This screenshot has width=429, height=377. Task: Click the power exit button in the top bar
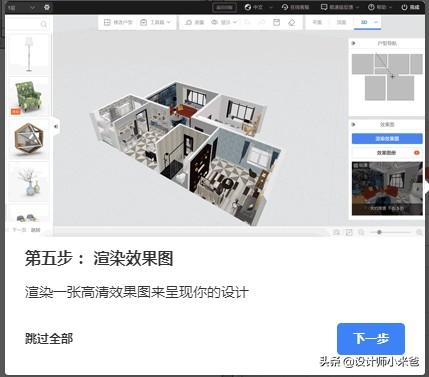[x=410, y=7]
